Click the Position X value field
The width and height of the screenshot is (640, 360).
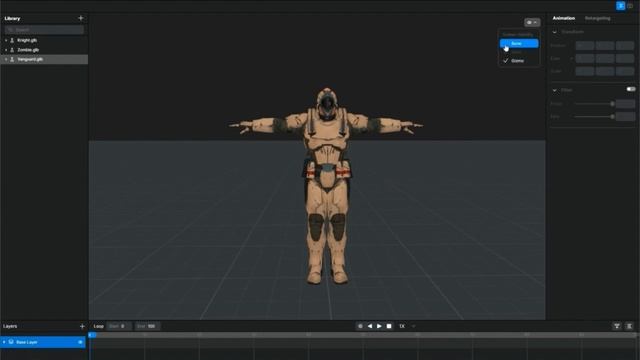coord(584,46)
